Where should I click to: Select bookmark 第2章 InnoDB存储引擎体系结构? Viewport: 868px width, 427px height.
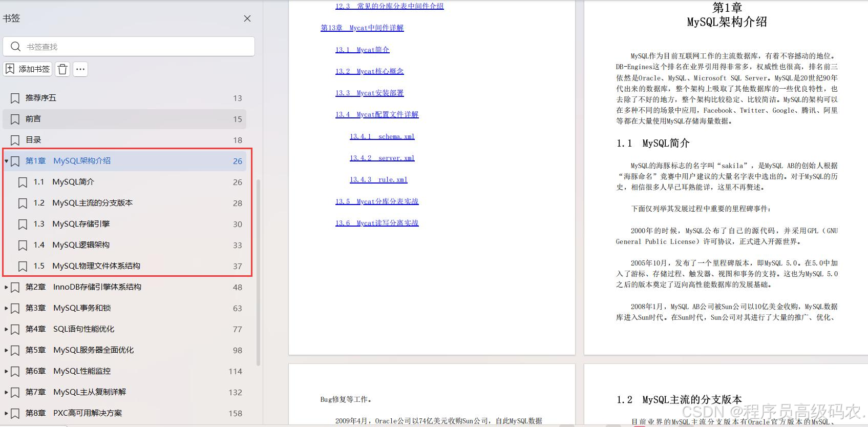(124, 287)
